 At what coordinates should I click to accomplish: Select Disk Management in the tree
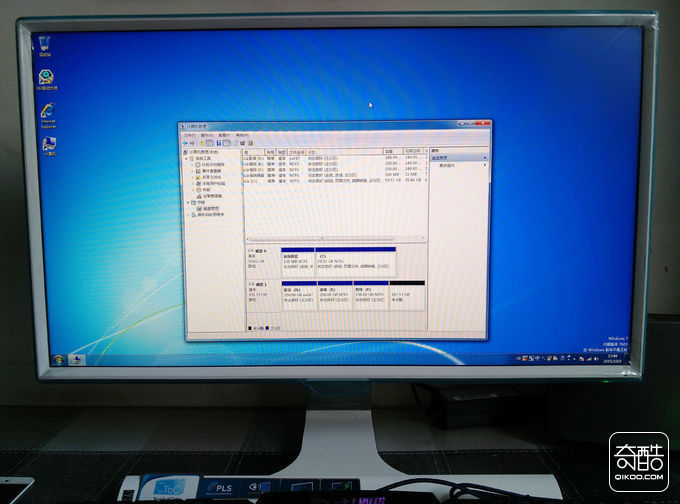click(210, 208)
